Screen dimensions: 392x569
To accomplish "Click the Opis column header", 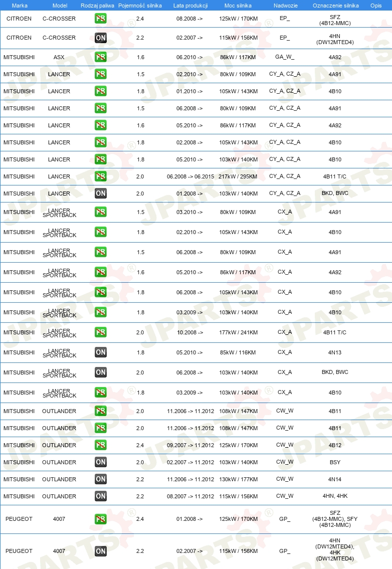I will (376, 6).
